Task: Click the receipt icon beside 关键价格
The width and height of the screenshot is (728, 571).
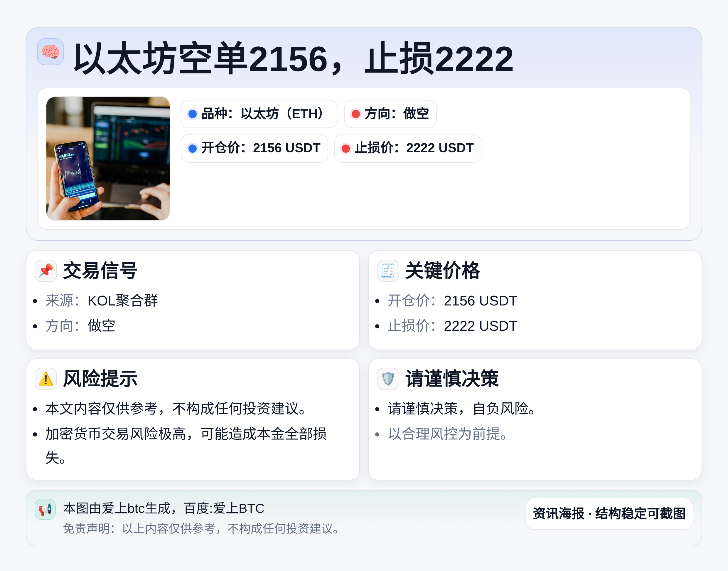Action: click(388, 271)
